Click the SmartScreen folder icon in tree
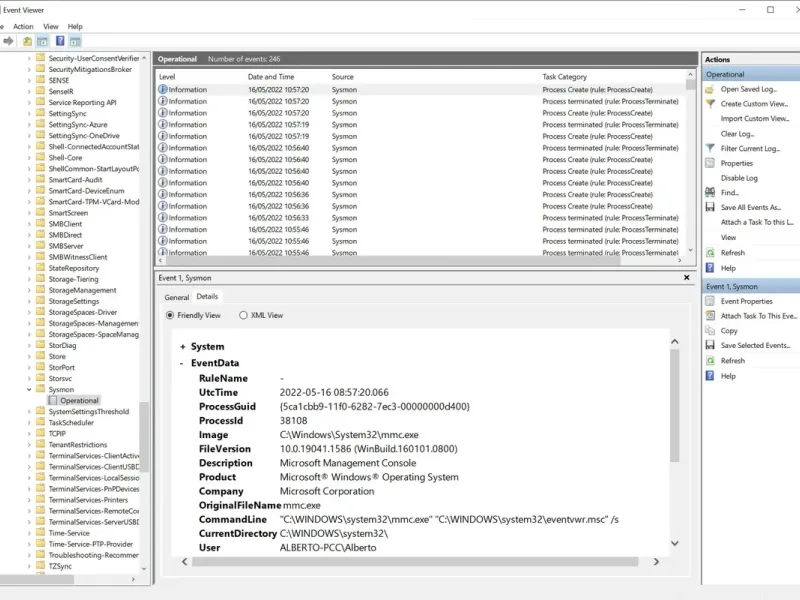This screenshot has width=800, height=600. point(41,213)
